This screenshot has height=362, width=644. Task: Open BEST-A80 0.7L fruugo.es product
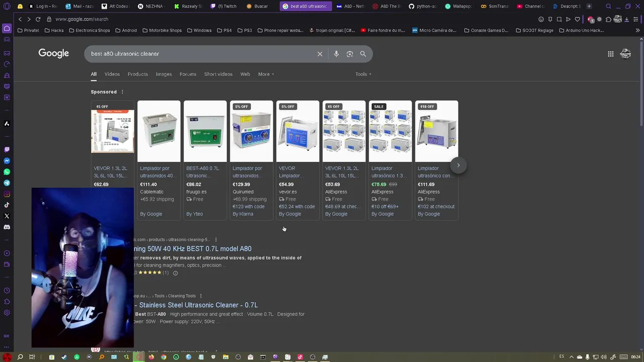point(205,160)
